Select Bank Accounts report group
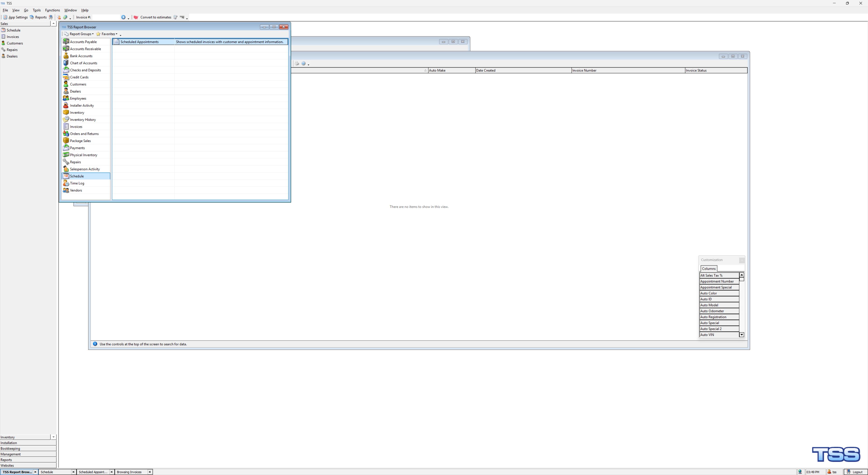This screenshot has height=475, width=868. pos(81,56)
